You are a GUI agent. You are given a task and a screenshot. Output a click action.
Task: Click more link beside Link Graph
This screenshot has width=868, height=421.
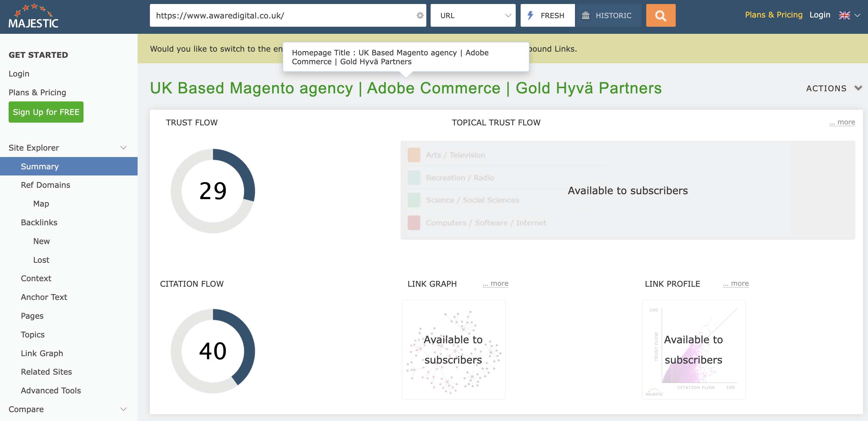click(x=495, y=283)
